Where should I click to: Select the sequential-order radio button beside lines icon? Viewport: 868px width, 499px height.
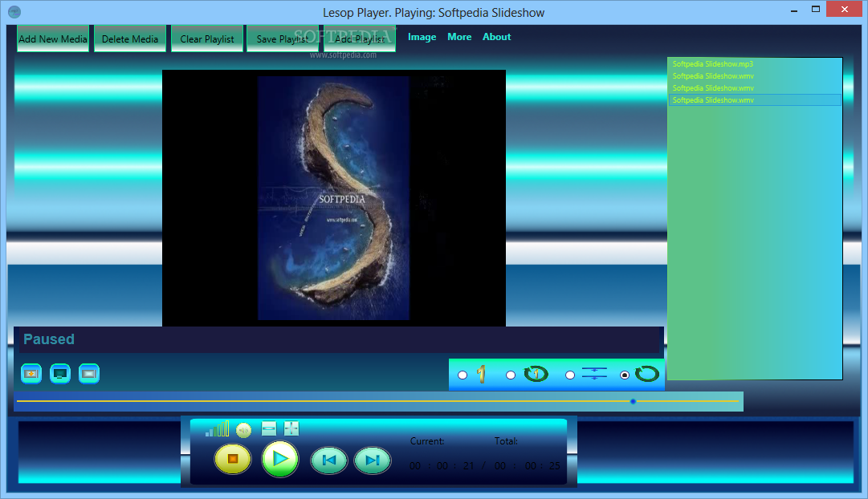click(569, 375)
